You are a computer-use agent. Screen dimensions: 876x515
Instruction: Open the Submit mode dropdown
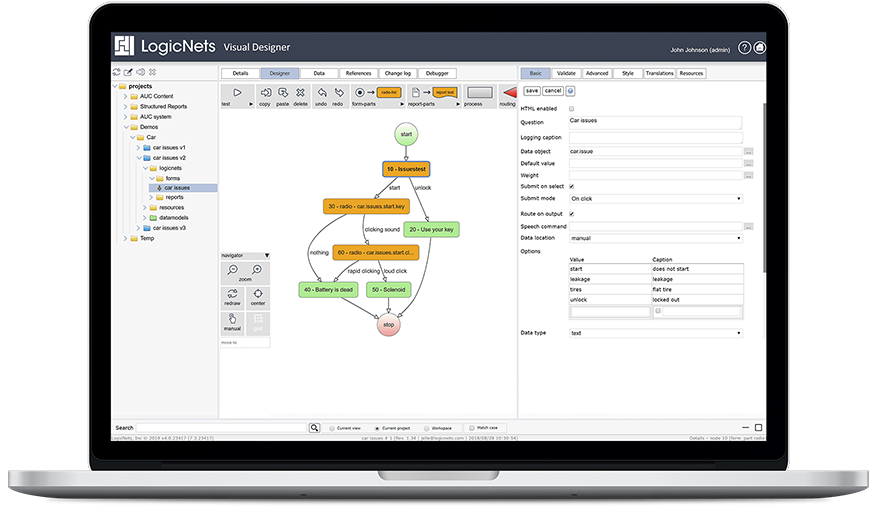[656, 198]
